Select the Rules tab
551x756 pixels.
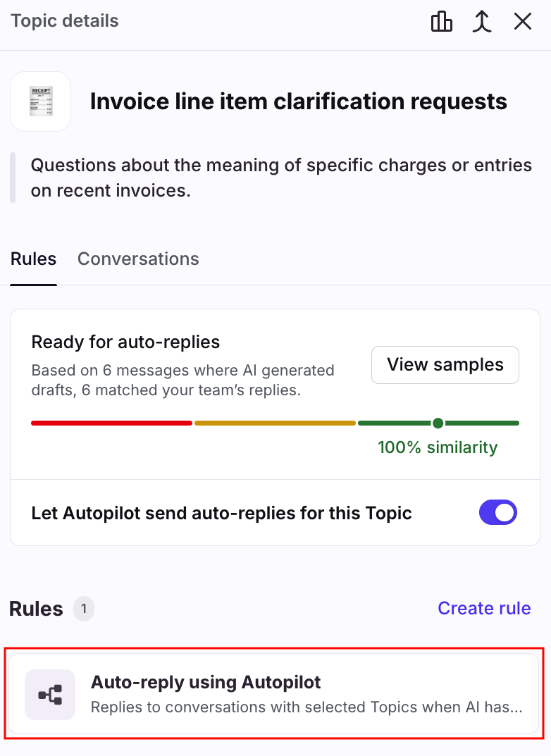(x=33, y=259)
